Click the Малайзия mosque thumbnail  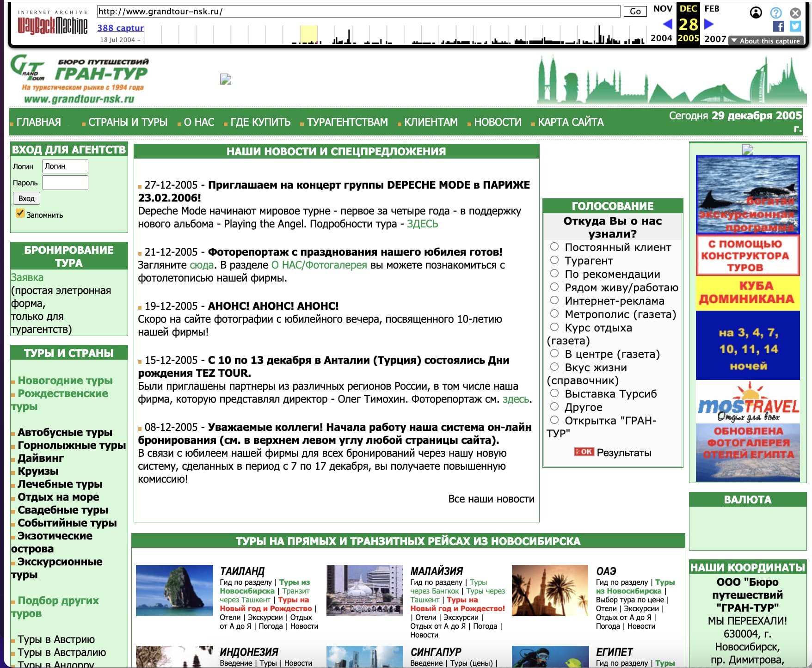click(365, 590)
